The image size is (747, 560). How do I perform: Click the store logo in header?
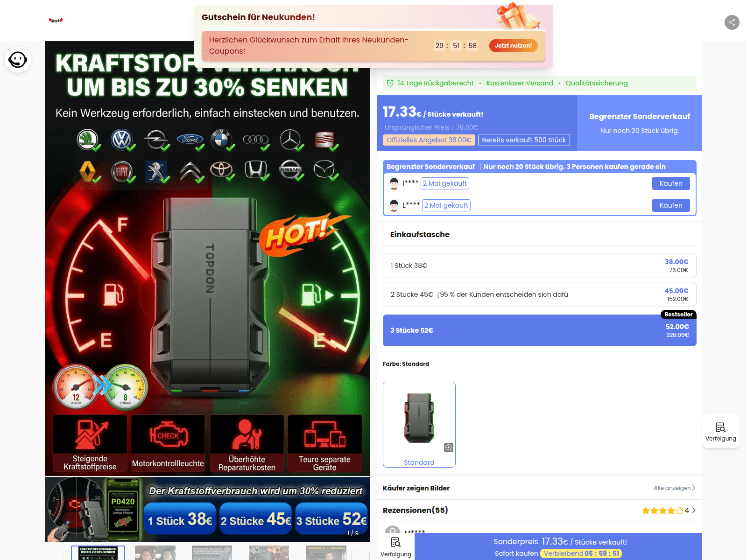click(56, 20)
